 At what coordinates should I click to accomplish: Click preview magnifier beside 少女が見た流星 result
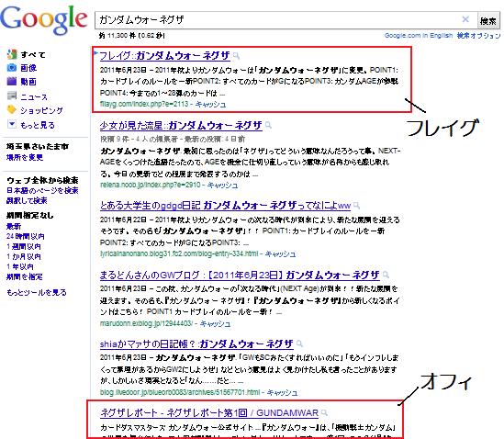(268, 126)
